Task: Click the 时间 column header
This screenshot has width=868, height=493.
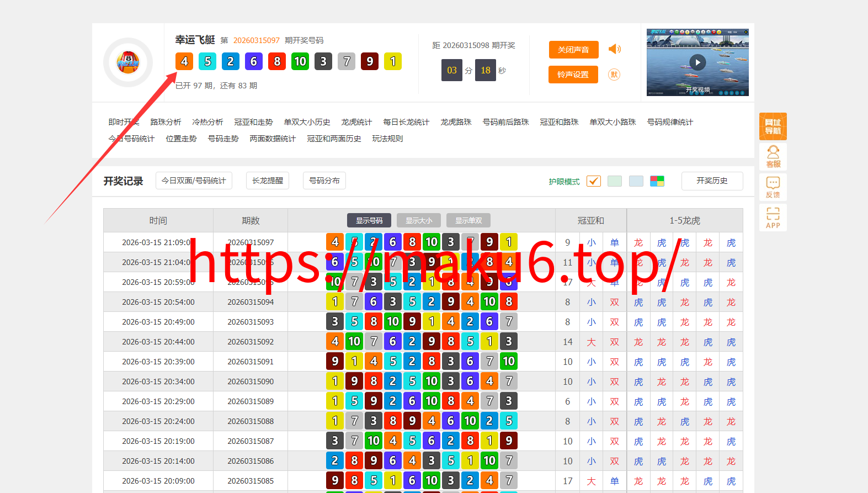Action: tap(158, 220)
